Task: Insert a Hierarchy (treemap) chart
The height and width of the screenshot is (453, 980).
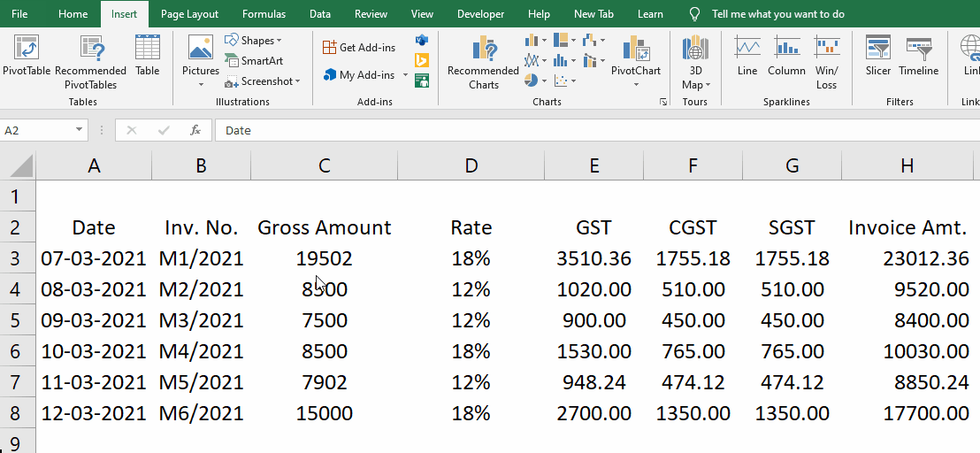Action: tap(564, 41)
